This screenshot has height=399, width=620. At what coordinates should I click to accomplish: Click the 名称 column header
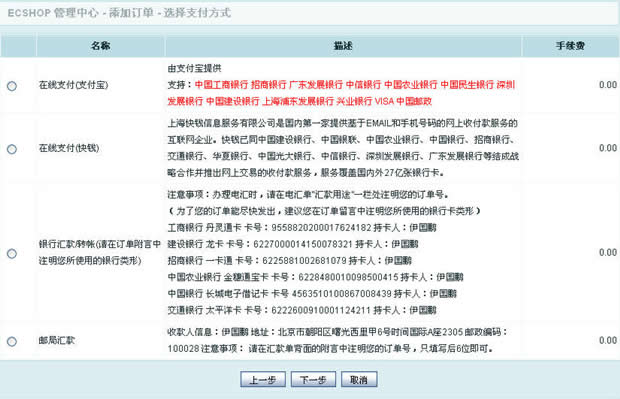(100, 46)
